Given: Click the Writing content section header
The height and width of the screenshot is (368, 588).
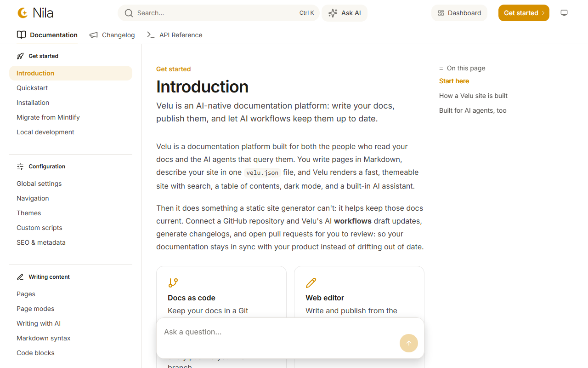Looking at the screenshot, I should click(49, 277).
